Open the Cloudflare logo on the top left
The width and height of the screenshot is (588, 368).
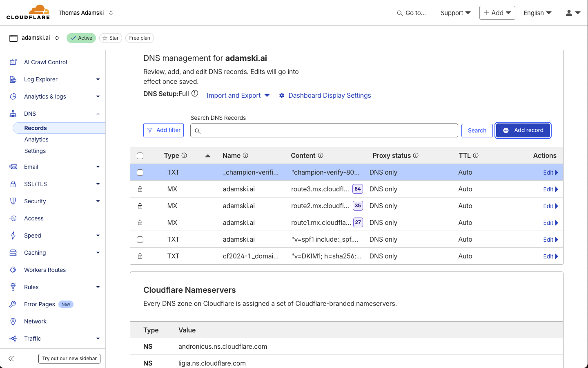pyautogui.click(x=28, y=12)
